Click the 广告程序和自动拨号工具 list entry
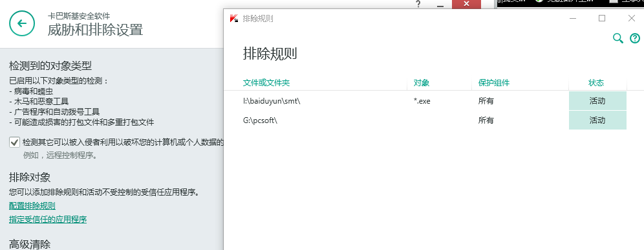Viewport: 644px width, 250px height. (x=57, y=112)
